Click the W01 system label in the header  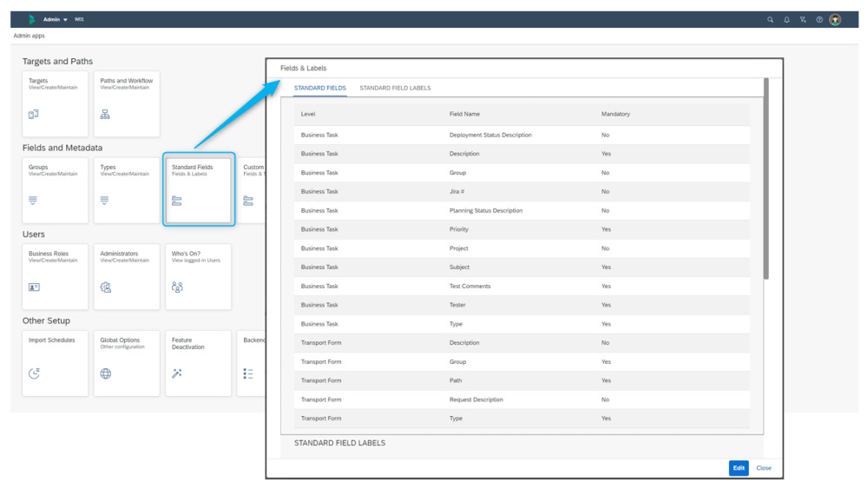pos(79,19)
